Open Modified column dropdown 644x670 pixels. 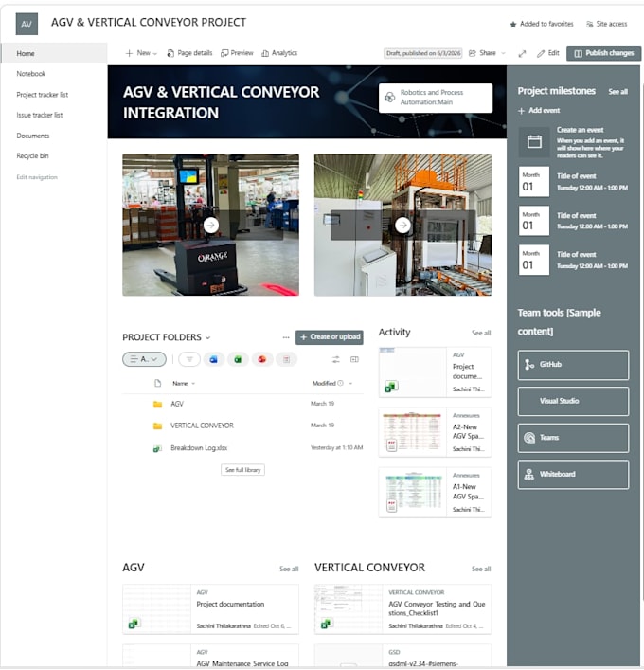point(332,383)
